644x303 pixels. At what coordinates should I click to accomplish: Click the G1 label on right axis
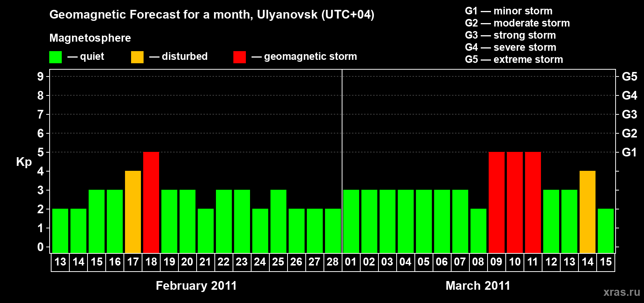630,152
